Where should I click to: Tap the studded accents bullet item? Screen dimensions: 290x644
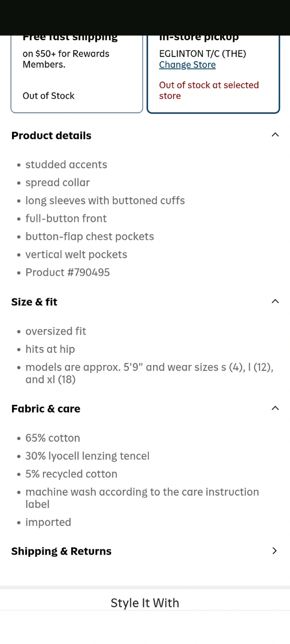[x=66, y=165]
